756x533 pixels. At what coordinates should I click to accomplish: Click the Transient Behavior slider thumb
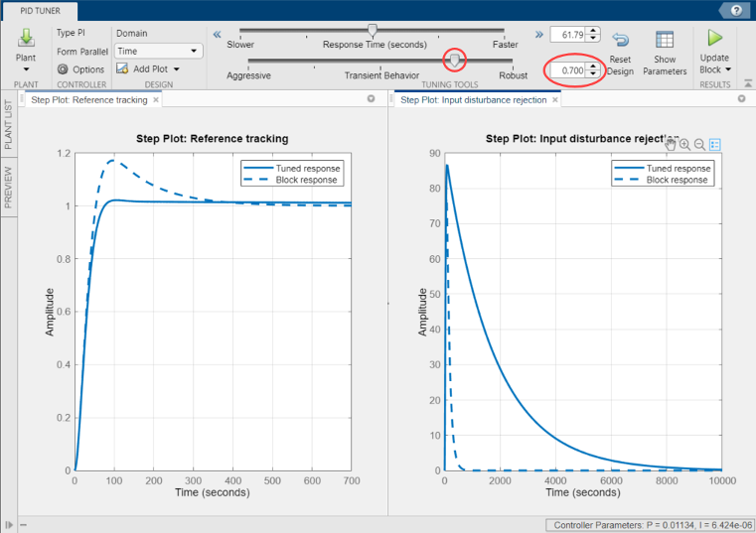(454, 61)
